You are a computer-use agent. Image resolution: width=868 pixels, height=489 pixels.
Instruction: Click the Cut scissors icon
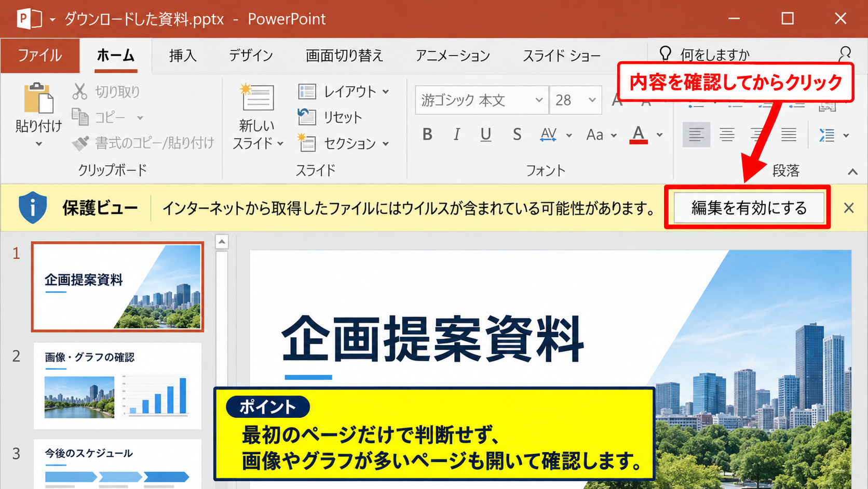click(x=79, y=91)
